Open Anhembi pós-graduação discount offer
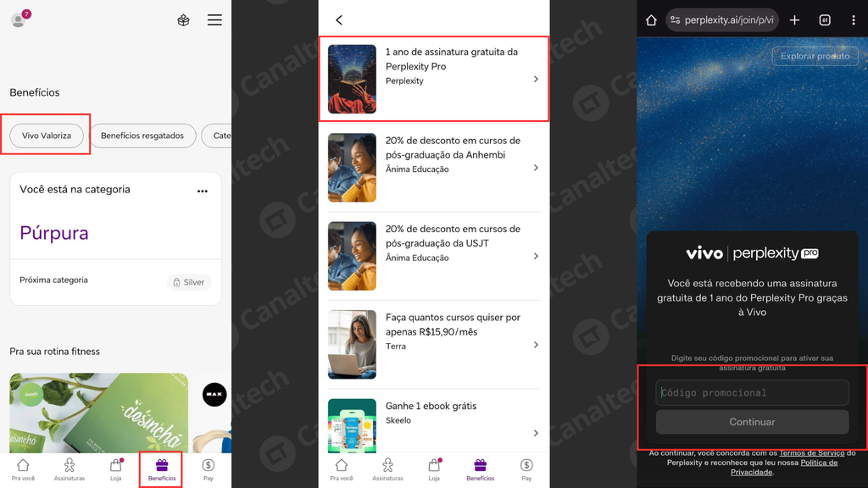 pyautogui.click(x=434, y=168)
